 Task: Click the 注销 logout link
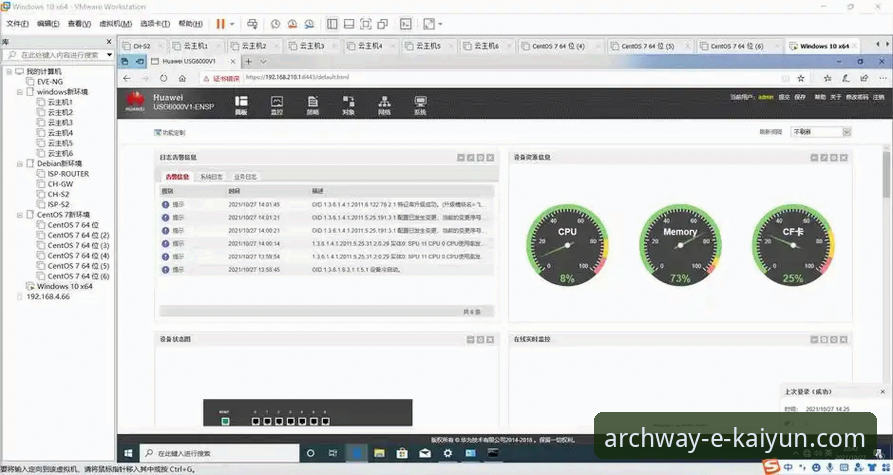click(878, 97)
